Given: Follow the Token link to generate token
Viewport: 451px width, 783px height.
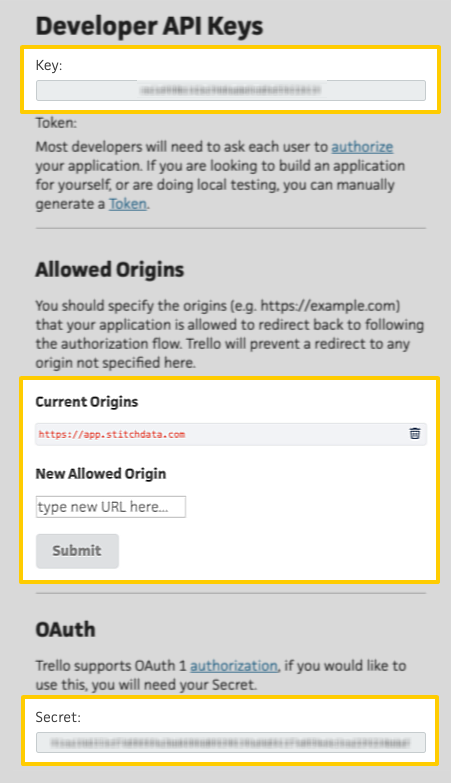Looking at the screenshot, I should coord(128,204).
